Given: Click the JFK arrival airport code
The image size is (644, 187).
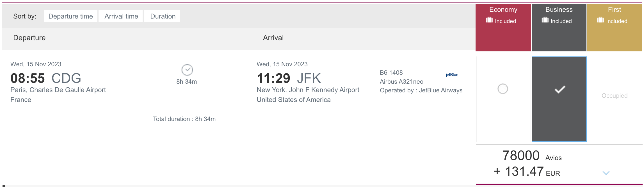Looking at the screenshot, I should coord(309,78).
